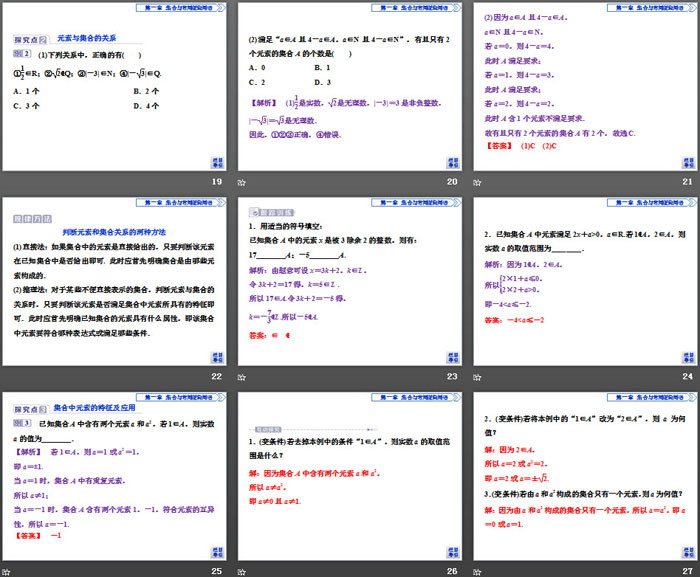
Task: Click the chapter header banner on slide 23
Action: (416, 202)
